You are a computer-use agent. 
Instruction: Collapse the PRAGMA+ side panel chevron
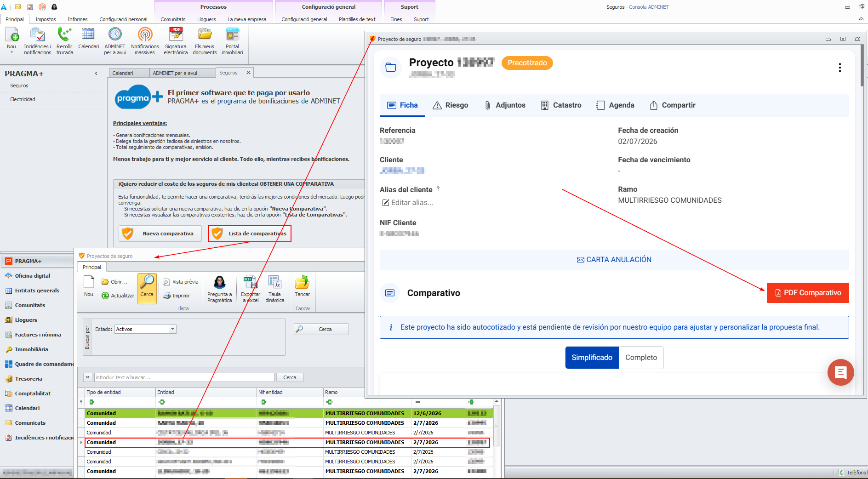(x=96, y=74)
